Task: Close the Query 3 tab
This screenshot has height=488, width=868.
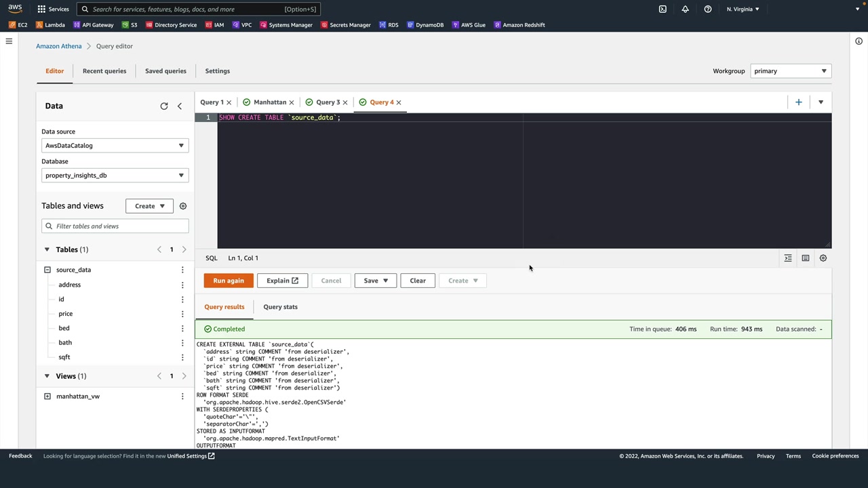Action: pyautogui.click(x=345, y=102)
